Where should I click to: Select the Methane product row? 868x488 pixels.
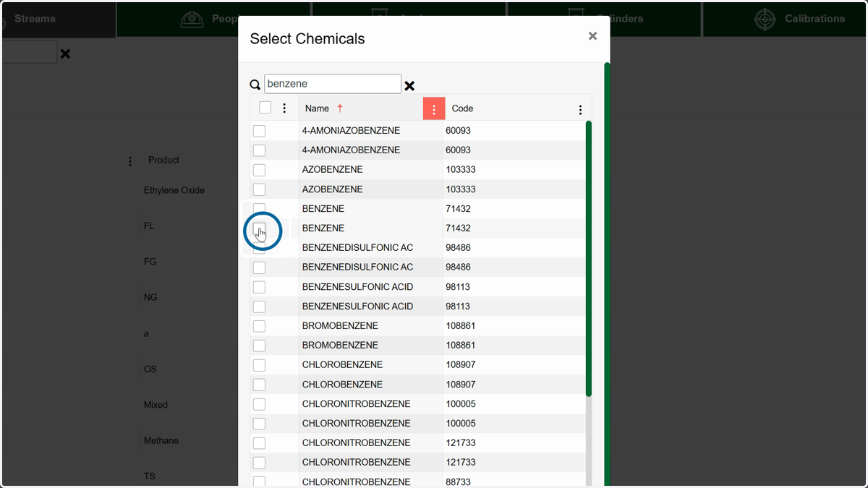tap(161, 440)
